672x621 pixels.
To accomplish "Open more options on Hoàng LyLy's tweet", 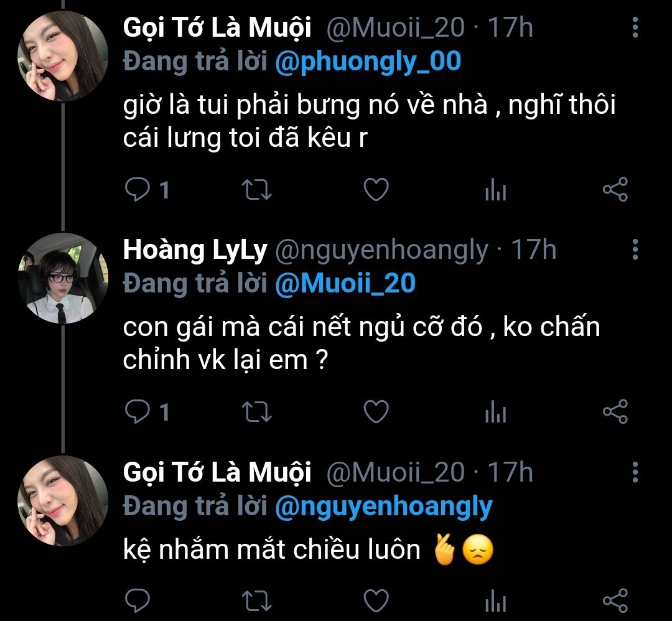I will point(635,249).
